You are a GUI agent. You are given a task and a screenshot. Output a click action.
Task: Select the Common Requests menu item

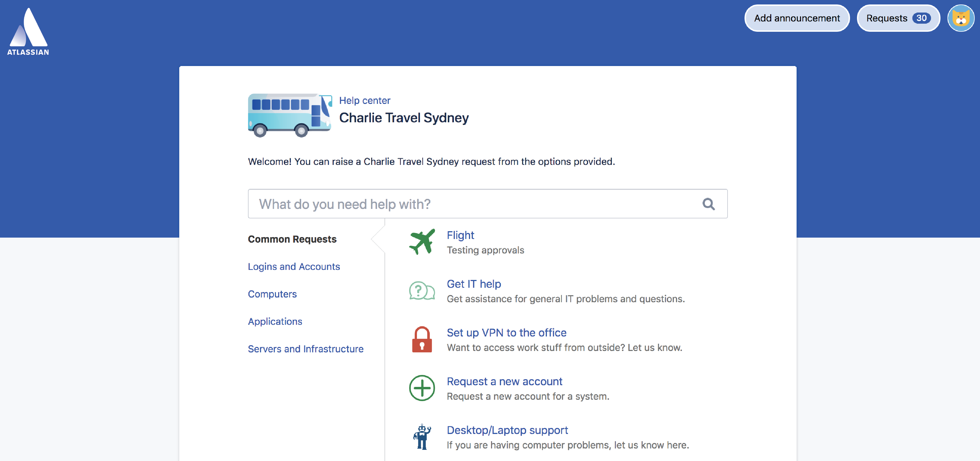point(292,238)
